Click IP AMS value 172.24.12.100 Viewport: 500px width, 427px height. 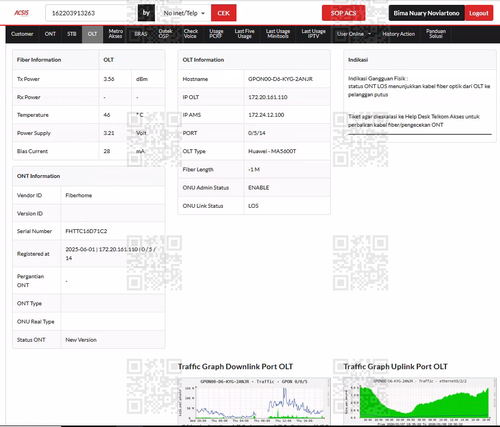pos(266,115)
